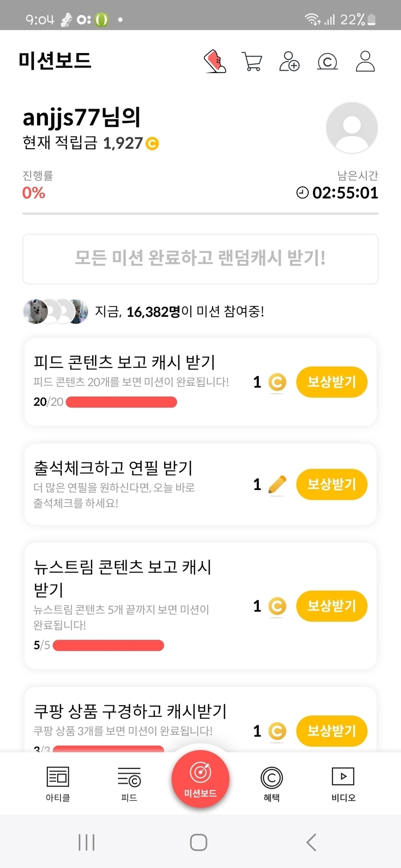Screen dimensions: 401x868
Task: Open the 비디오 tab
Action: 343,783
